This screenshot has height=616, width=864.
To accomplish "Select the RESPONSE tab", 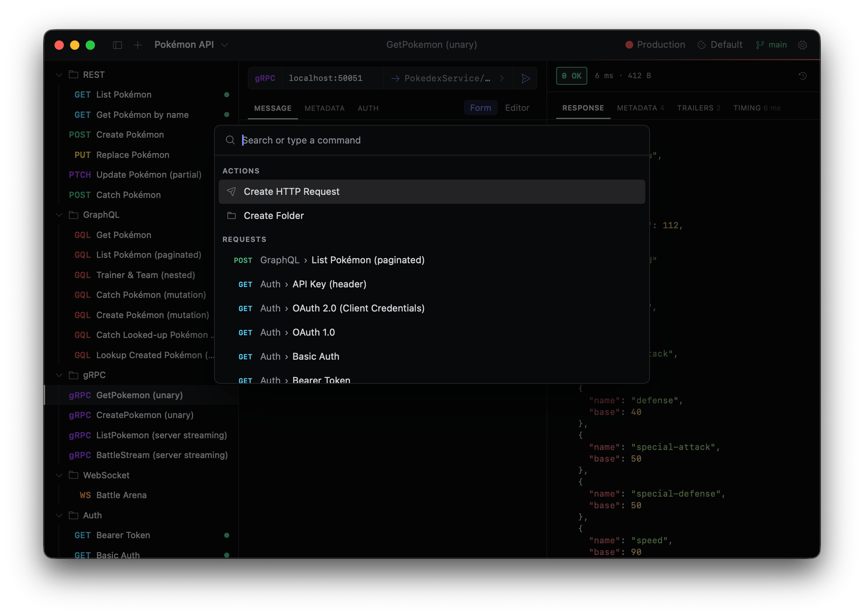I will pos(583,108).
